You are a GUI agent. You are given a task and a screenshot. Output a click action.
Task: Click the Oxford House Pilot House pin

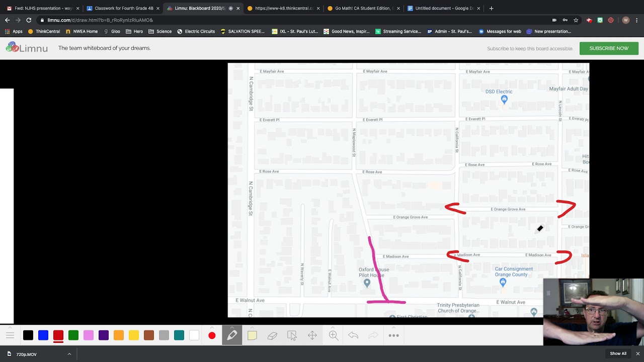click(x=367, y=283)
